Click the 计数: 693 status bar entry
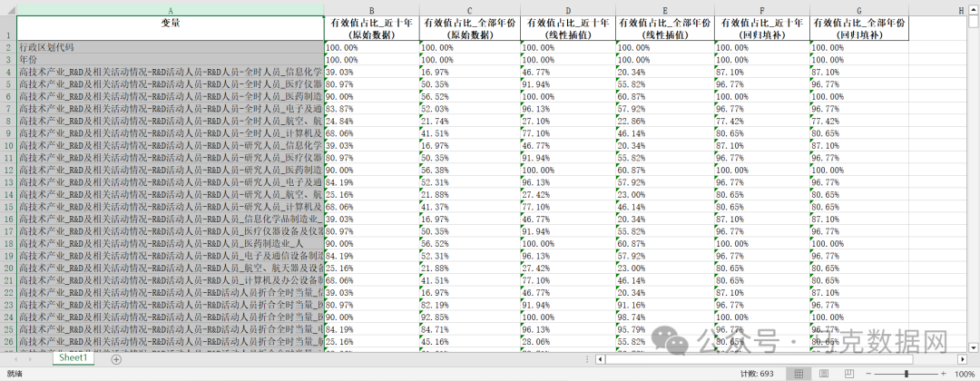The width and height of the screenshot is (980, 381). click(757, 374)
